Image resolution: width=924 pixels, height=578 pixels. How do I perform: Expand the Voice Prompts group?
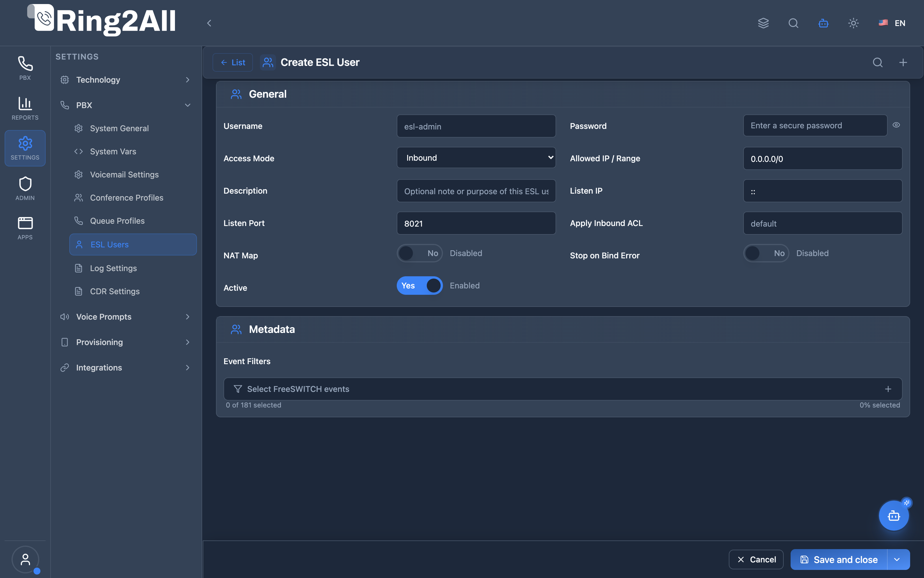coord(125,316)
